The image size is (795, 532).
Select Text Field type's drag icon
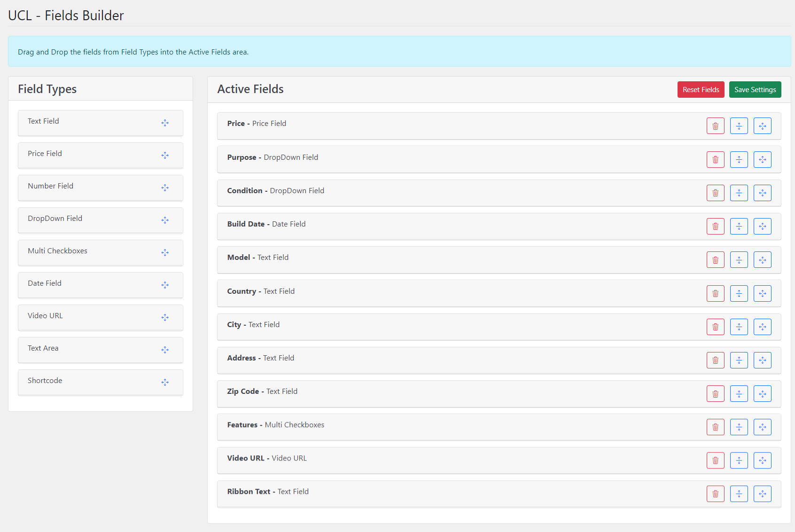tap(165, 123)
